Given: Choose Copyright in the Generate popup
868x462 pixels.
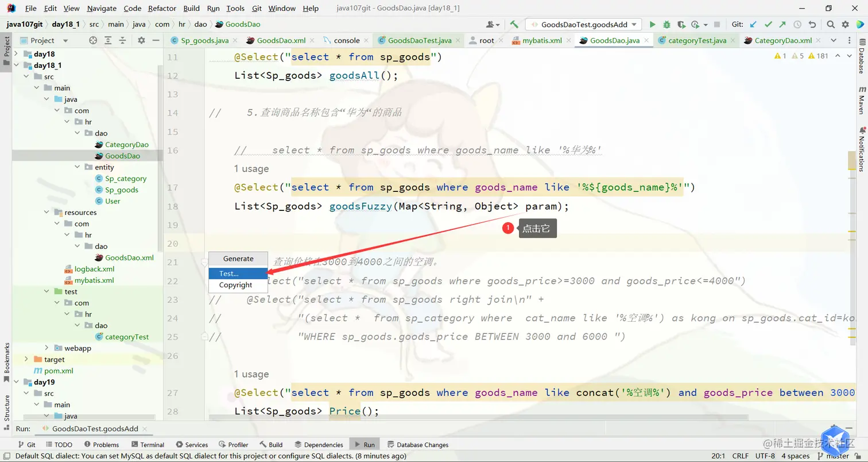Looking at the screenshot, I should [x=238, y=285].
